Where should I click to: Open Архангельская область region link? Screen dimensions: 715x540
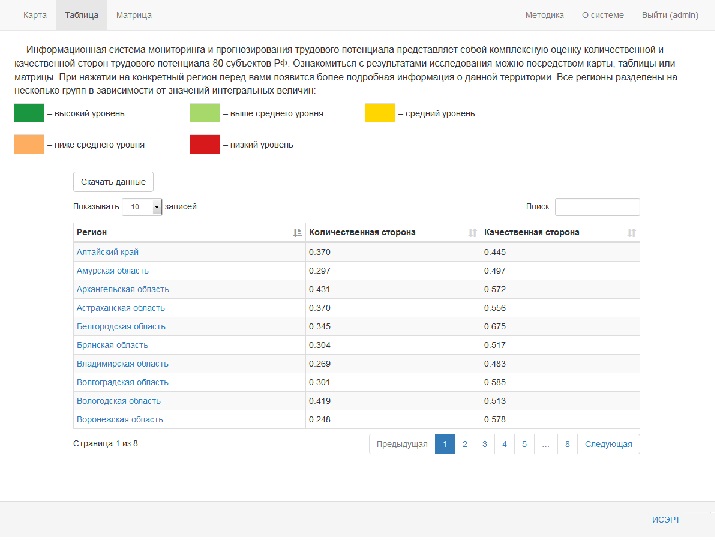(123, 289)
